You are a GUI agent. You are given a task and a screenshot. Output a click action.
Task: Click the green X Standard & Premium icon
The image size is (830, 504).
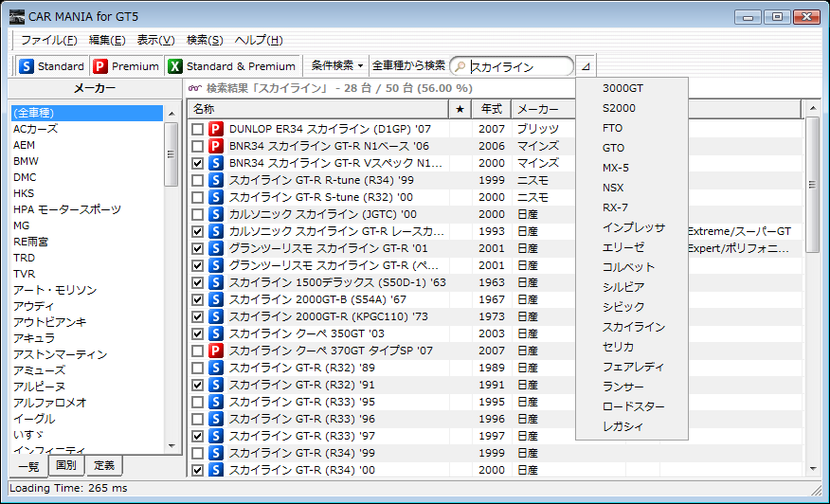(x=174, y=66)
